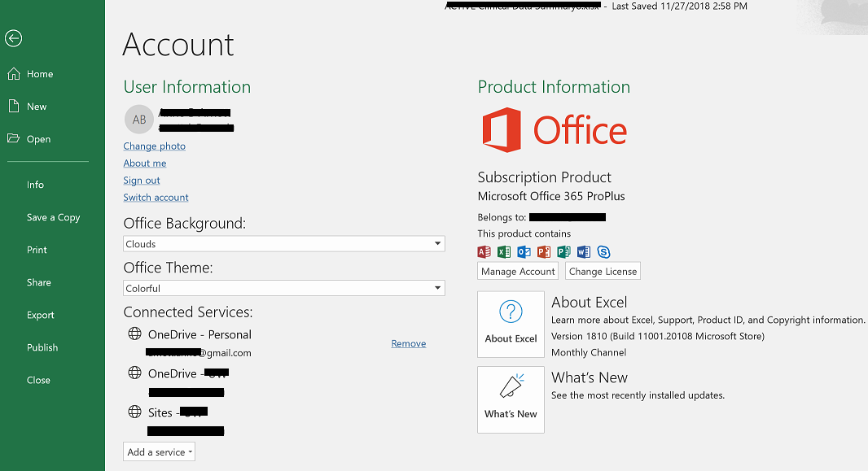Screen dimensions: 868x471
Task: Remove the OneDrive Personal service
Action: tap(409, 343)
